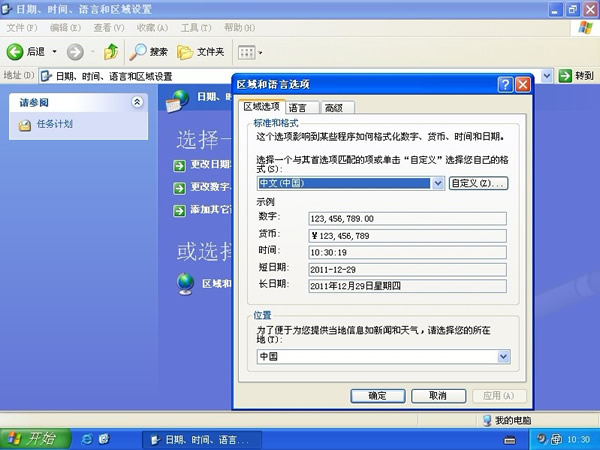
Task: Click the Forward arrow toolbar icon
Action: (x=75, y=52)
